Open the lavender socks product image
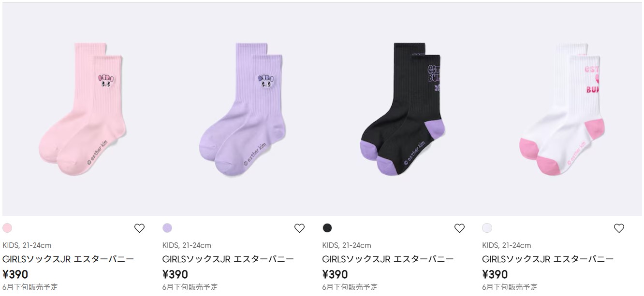 (x=242, y=109)
